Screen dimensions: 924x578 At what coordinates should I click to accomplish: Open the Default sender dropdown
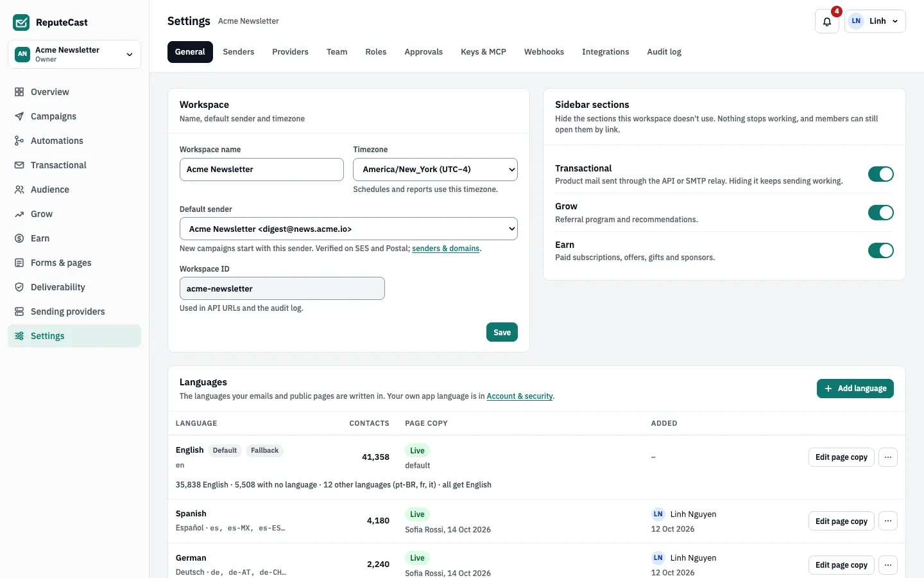[x=348, y=229]
